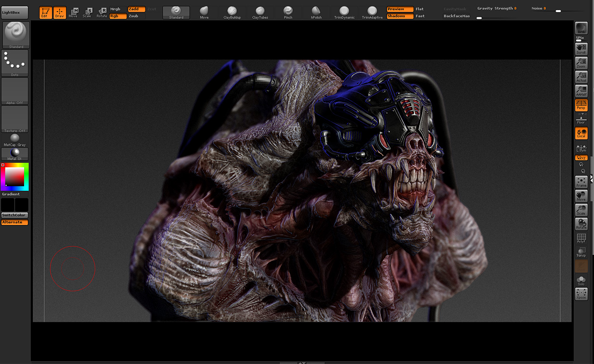Toggle Local transformations icon
The image size is (594, 364).
pyautogui.click(x=581, y=133)
